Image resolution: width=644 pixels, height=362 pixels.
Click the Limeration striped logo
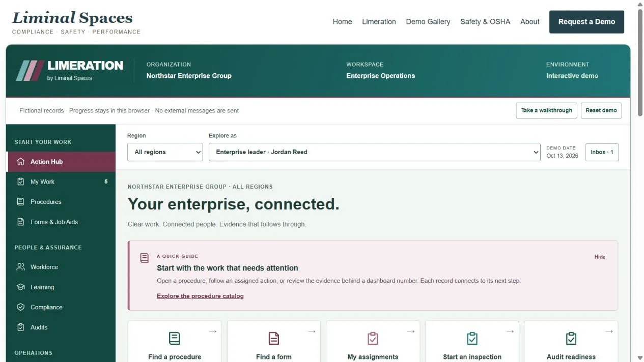(x=30, y=71)
